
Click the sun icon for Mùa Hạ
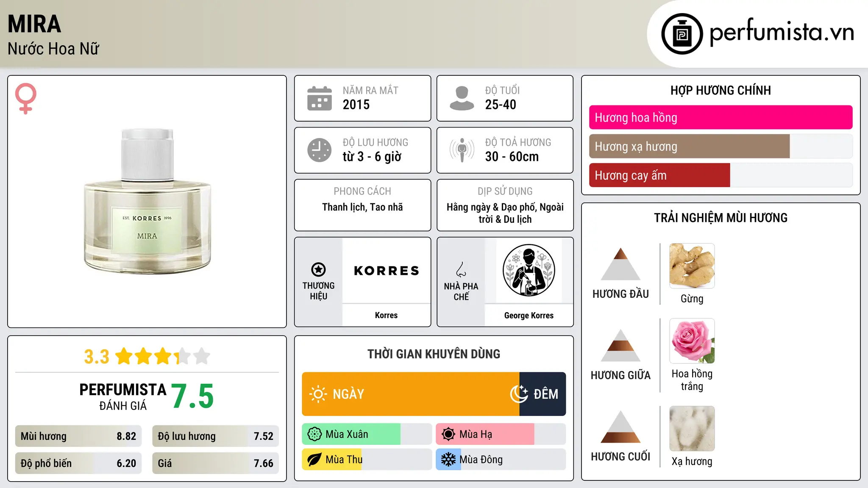pos(448,434)
